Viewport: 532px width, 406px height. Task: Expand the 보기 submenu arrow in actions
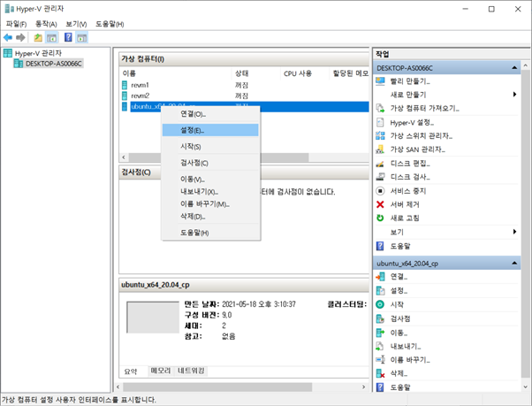(x=514, y=232)
